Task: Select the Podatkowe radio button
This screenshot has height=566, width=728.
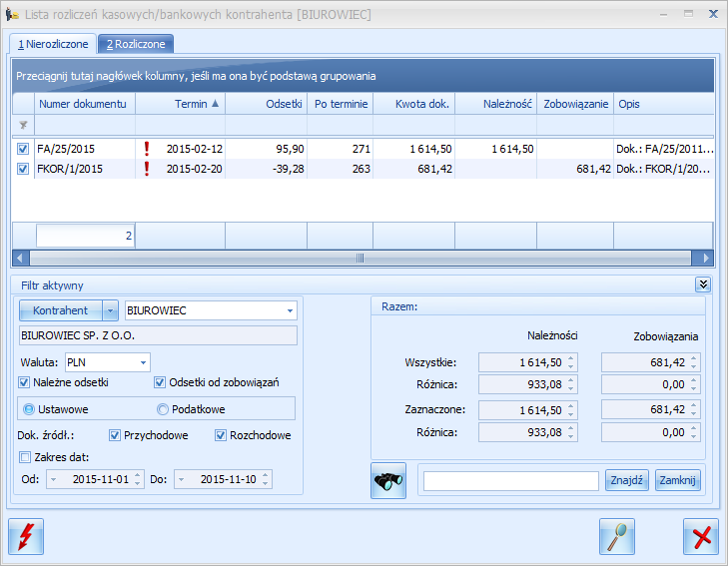Action: click(163, 409)
